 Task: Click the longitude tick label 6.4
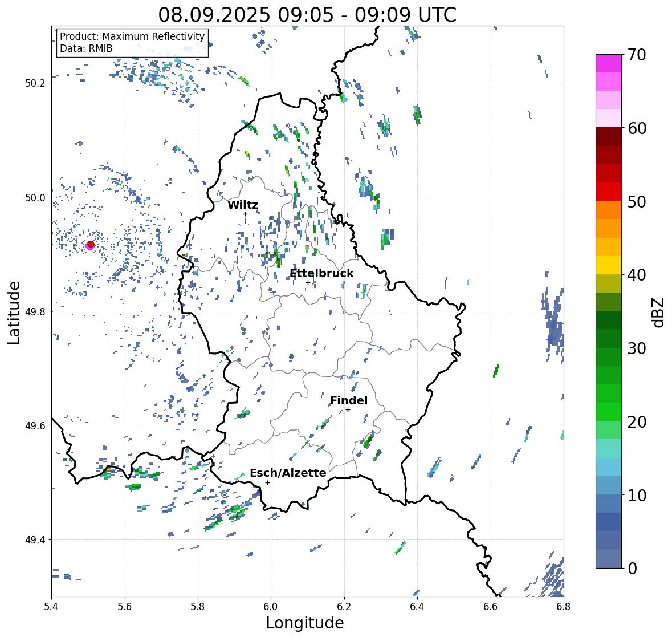(417, 606)
